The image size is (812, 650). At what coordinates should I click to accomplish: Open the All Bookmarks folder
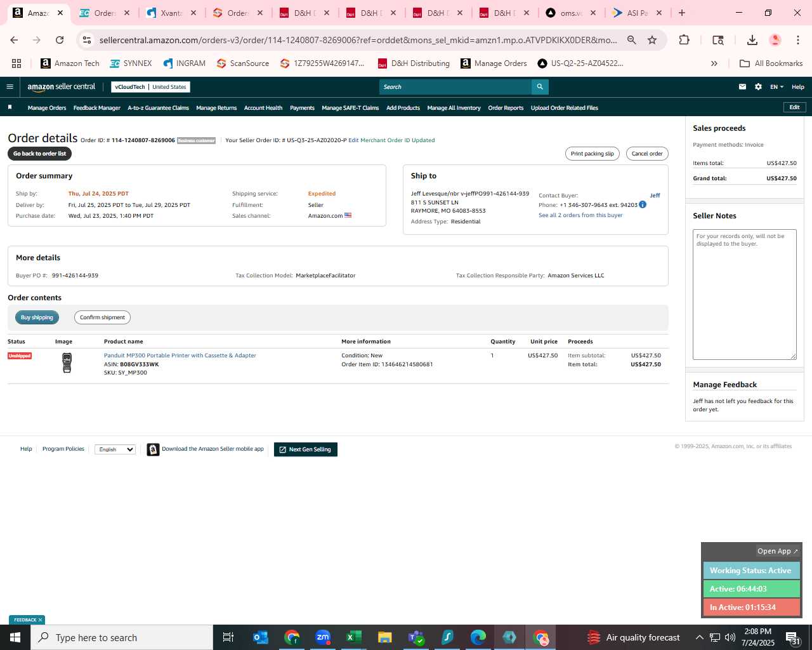click(x=771, y=63)
